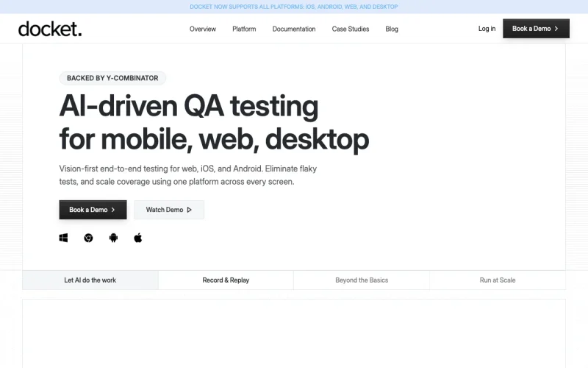
Task: Click the Windows platform icon
Action: pos(63,238)
